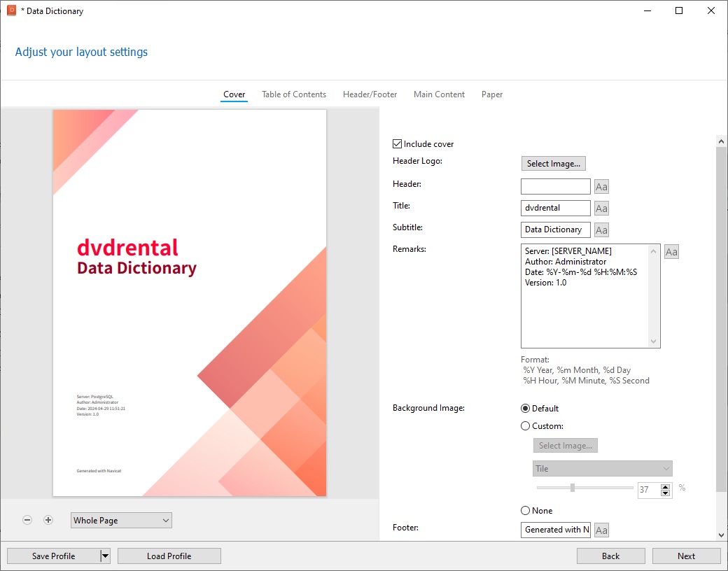Click the Next button
Screen dimensions: 728x571
[686, 556]
